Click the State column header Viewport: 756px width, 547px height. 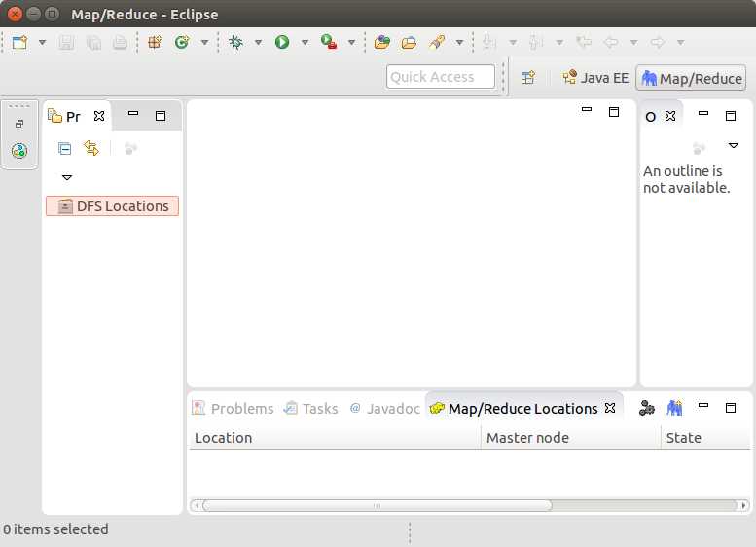pos(705,438)
